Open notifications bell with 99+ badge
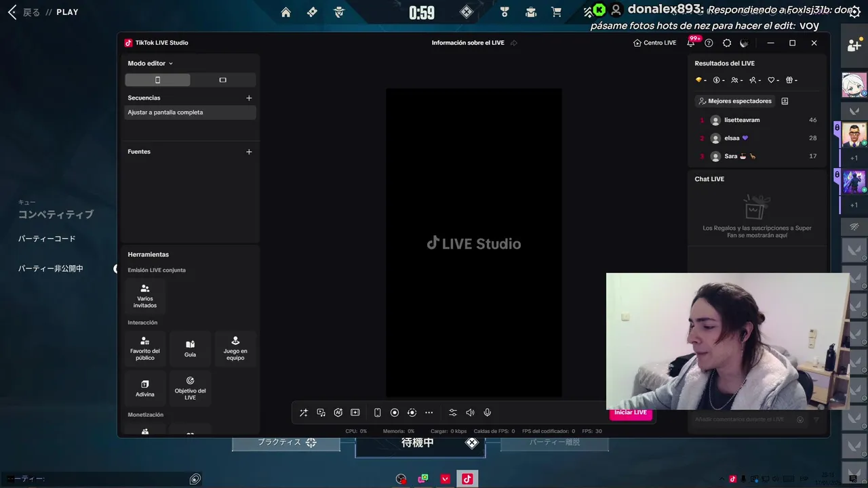 coord(691,42)
